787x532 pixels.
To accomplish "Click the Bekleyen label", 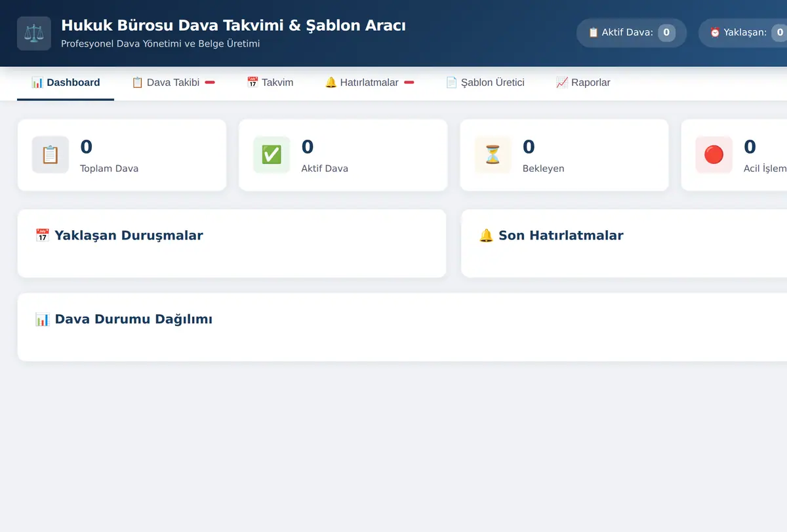I will (x=543, y=169).
